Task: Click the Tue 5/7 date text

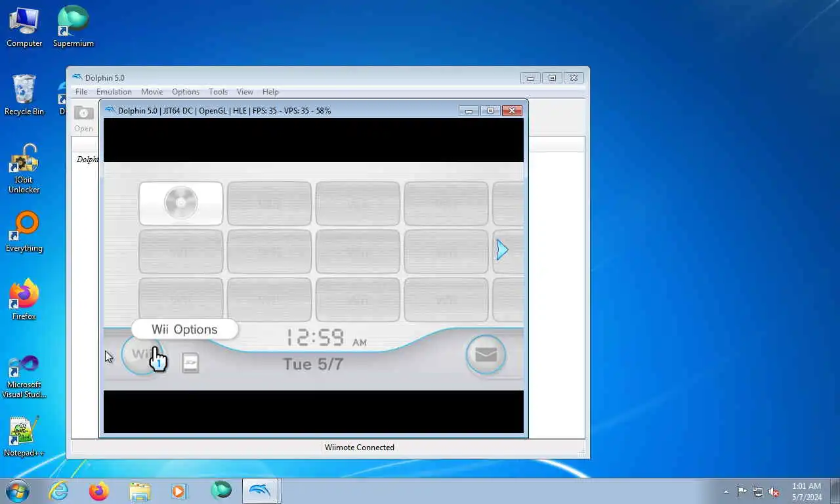Action: click(x=313, y=364)
